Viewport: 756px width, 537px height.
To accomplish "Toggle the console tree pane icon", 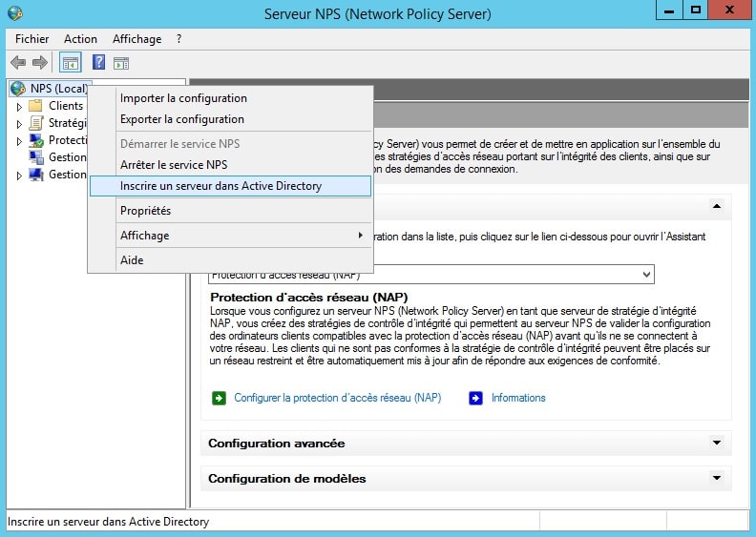I will (70, 63).
